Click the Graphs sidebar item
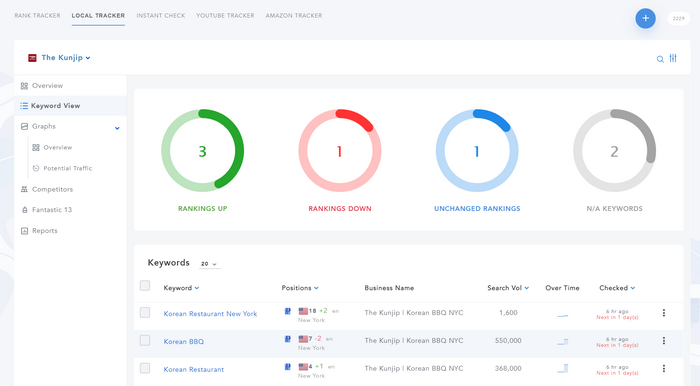The width and height of the screenshot is (700, 386). (x=44, y=126)
